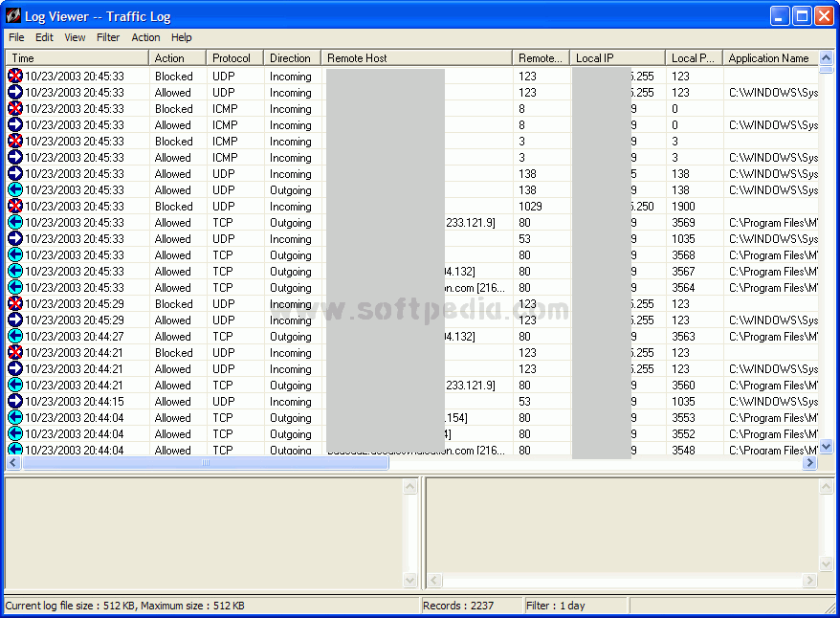
Task: Click outgoing icon of TCP local port 3564 row
Action: (x=15, y=287)
